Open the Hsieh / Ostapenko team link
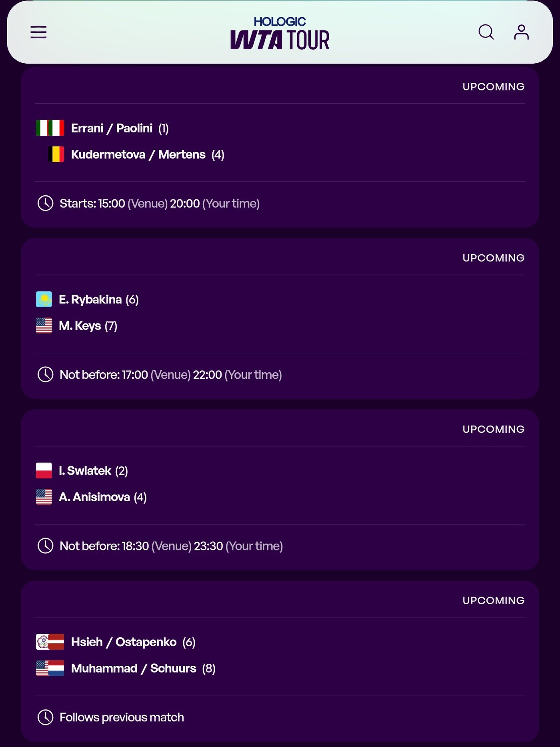560x747 pixels. click(x=124, y=642)
